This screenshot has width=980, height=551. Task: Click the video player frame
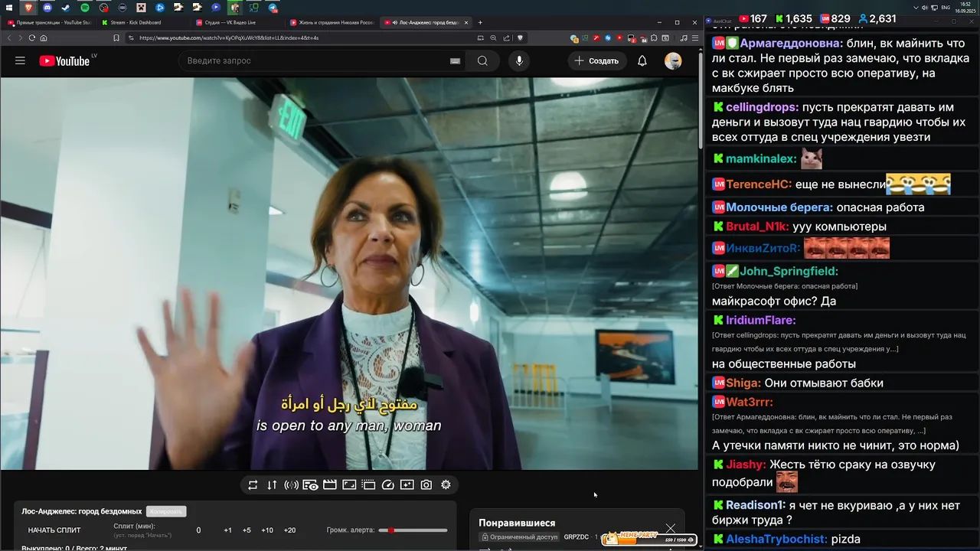[349, 273]
